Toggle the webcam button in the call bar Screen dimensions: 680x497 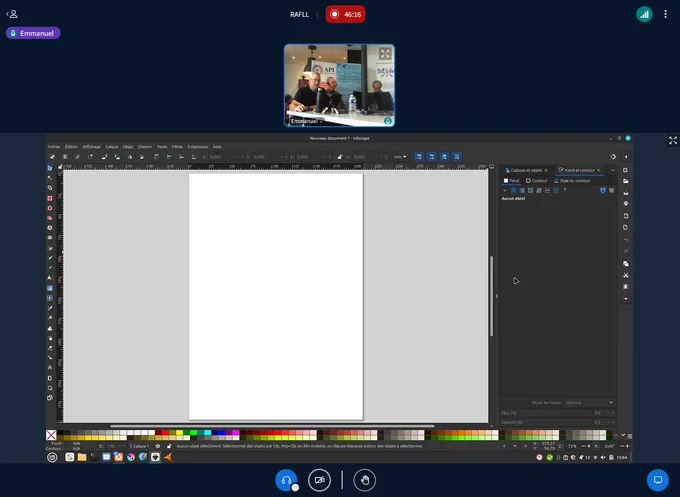click(x=319, y=480)
